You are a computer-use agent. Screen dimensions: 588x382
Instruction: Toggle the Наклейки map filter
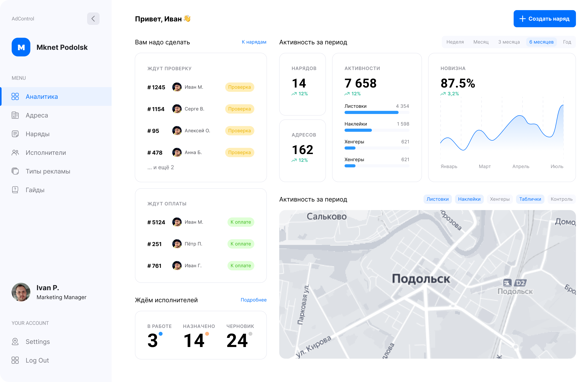[469, 199]
